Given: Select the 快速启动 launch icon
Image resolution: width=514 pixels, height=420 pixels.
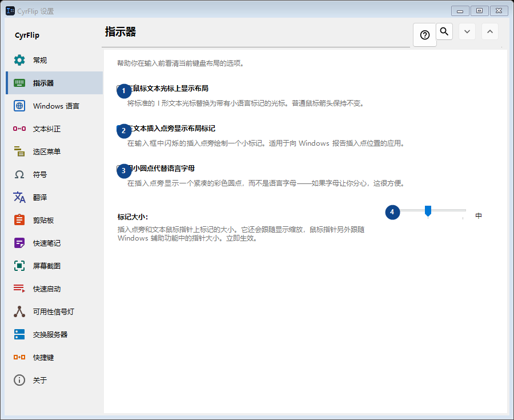Looking at the screenshot, I should [x=19, y=289].
